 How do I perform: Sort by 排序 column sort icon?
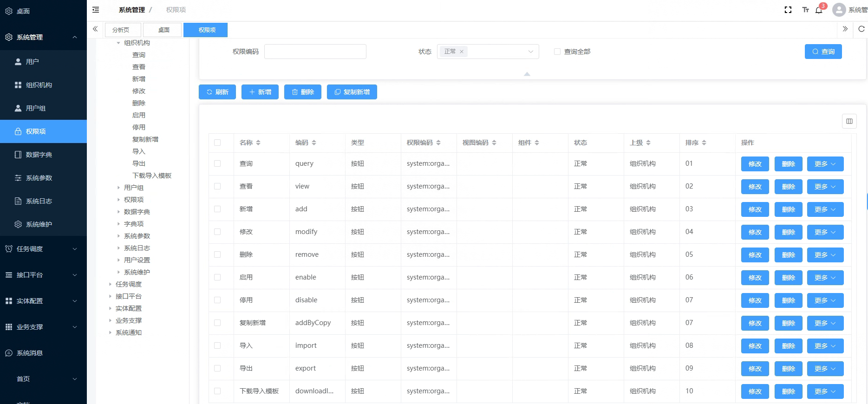click(x=704, y=143)
